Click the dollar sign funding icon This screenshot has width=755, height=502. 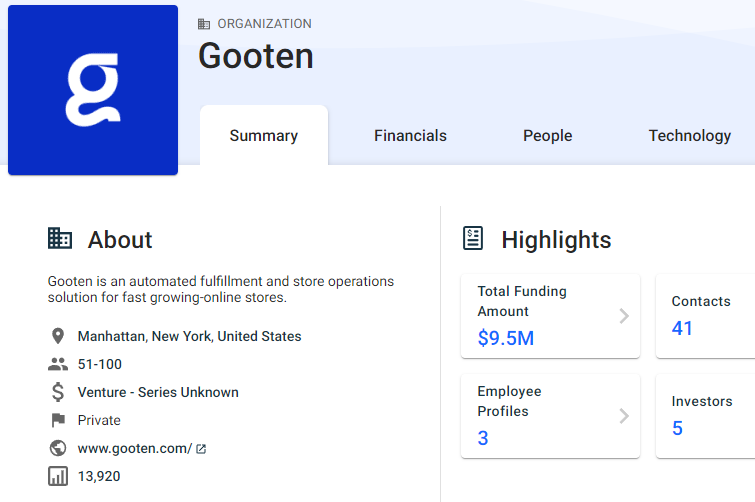(57, 392)
